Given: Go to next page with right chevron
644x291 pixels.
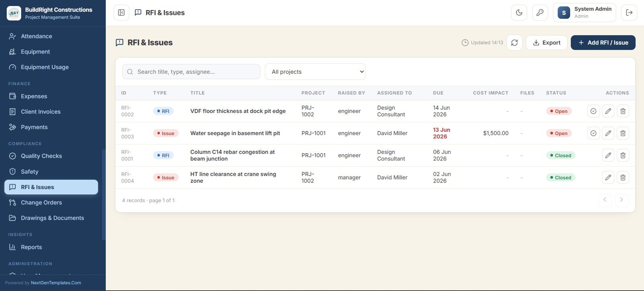Looking at the screenshot, I should [621, 200].
